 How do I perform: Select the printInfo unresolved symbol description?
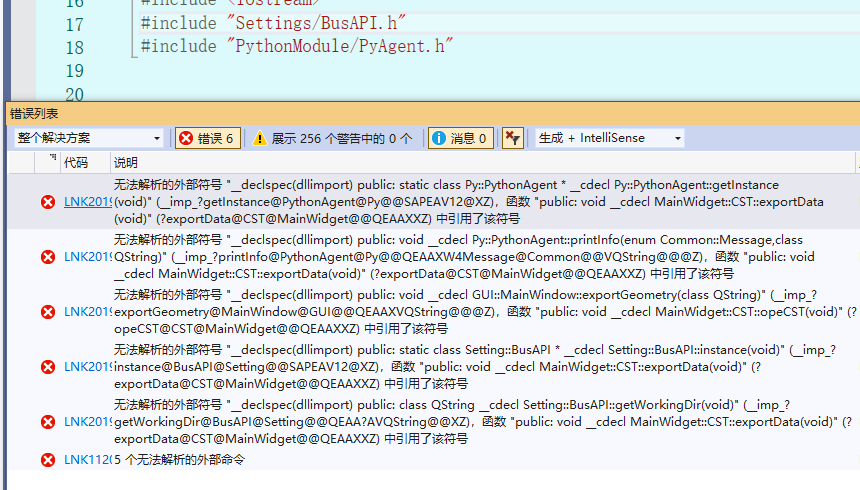click(464, 257)
